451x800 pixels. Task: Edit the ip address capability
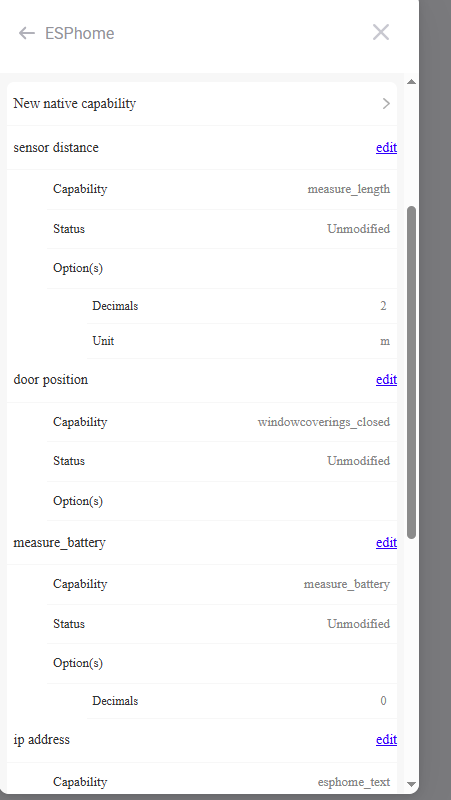coord(386,739)
